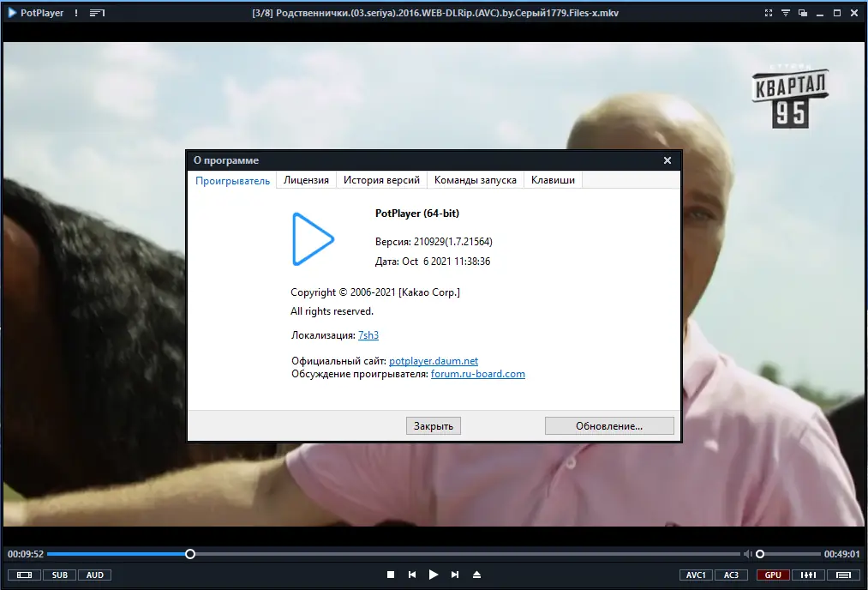868x590 pixels.
Task: Click total duration 00:49:01
Action: [x=842, y=554]
